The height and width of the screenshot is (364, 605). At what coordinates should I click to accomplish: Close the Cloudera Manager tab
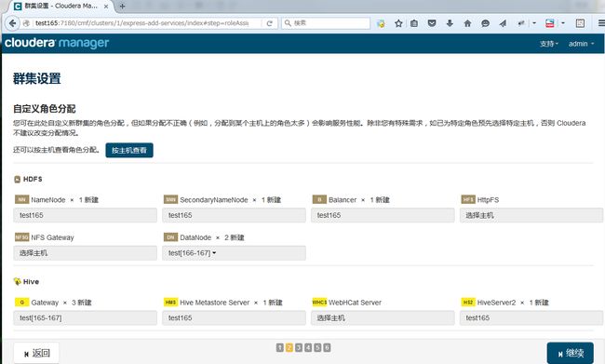[106, 7]
